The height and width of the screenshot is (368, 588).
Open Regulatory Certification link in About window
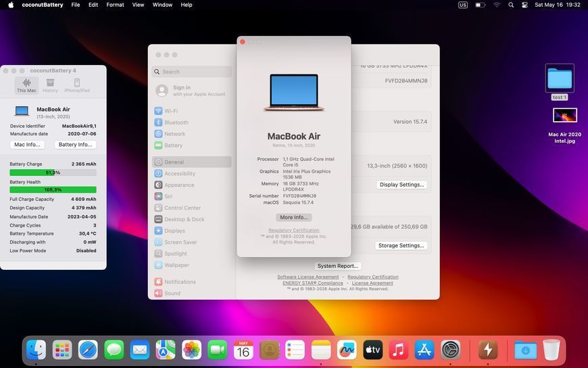pos(293,230)
